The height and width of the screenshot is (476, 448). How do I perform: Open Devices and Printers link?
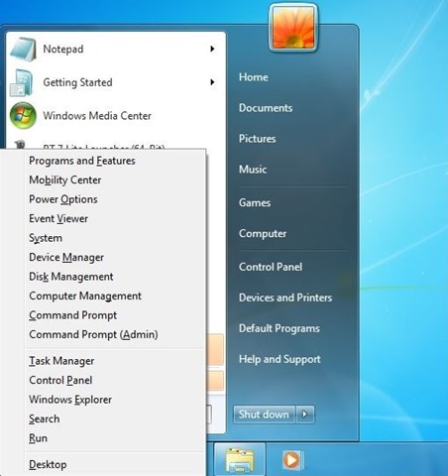coord(285,297)
